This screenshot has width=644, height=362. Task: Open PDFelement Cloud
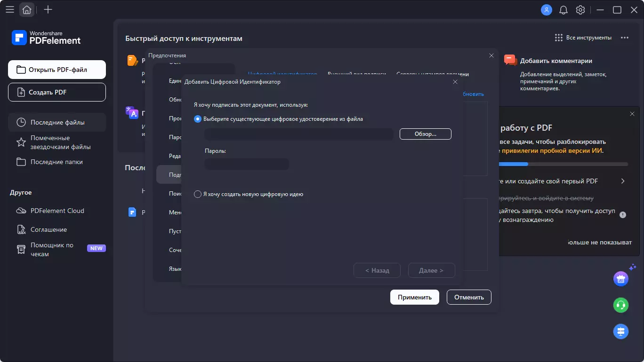(57, 211)
